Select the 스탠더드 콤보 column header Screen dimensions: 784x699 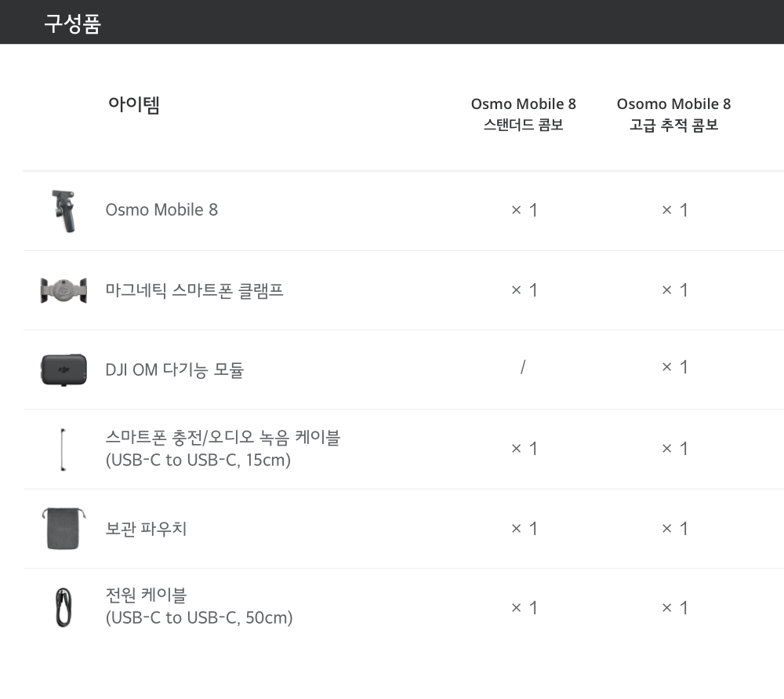(523, 115)
